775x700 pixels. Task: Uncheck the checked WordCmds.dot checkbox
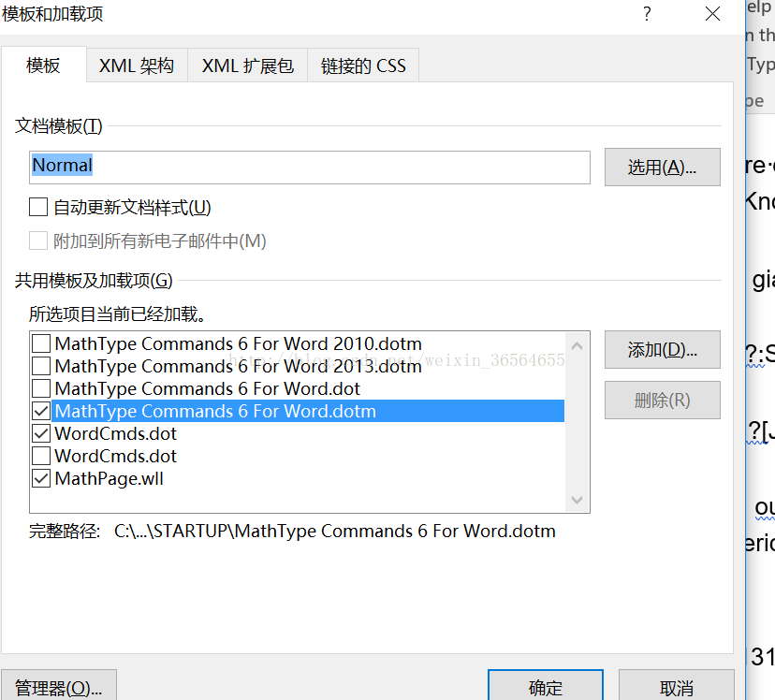pyautogui.click(x=41, y=433)
